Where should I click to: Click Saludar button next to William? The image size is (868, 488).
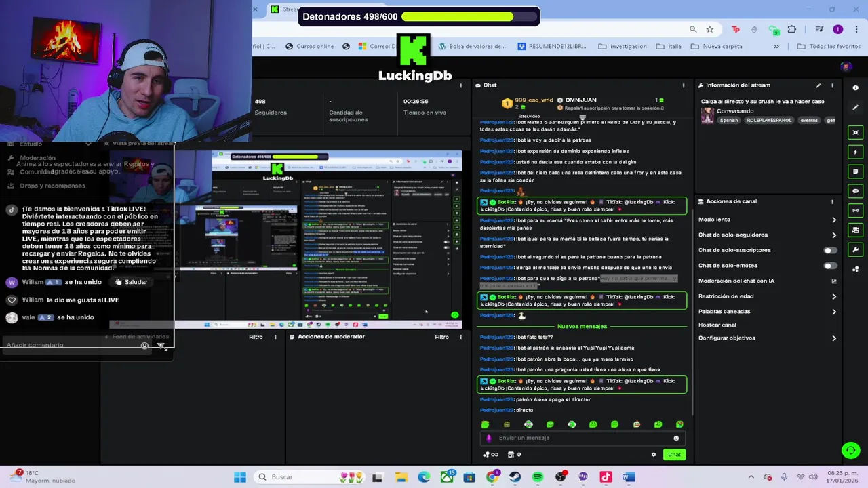132,282
